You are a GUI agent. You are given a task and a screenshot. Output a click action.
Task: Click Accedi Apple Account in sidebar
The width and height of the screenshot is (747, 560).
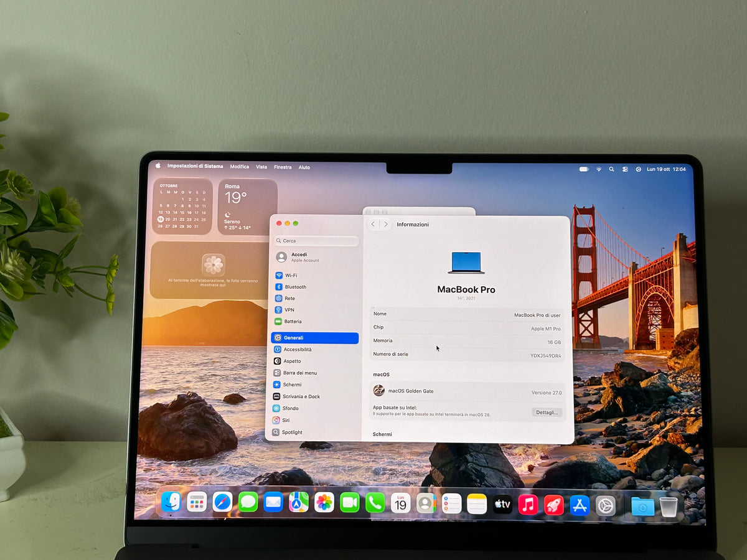point(315,257)
